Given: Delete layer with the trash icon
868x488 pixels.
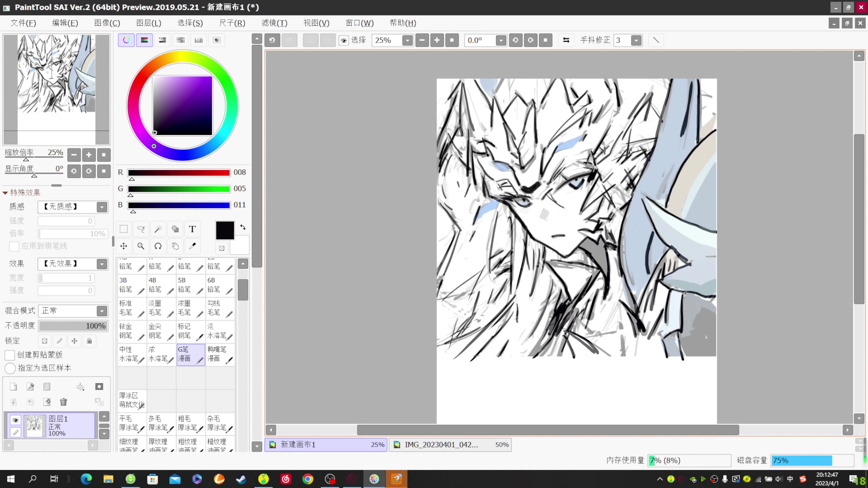Looking at the screenshot, I should click(x=63, y=402).
